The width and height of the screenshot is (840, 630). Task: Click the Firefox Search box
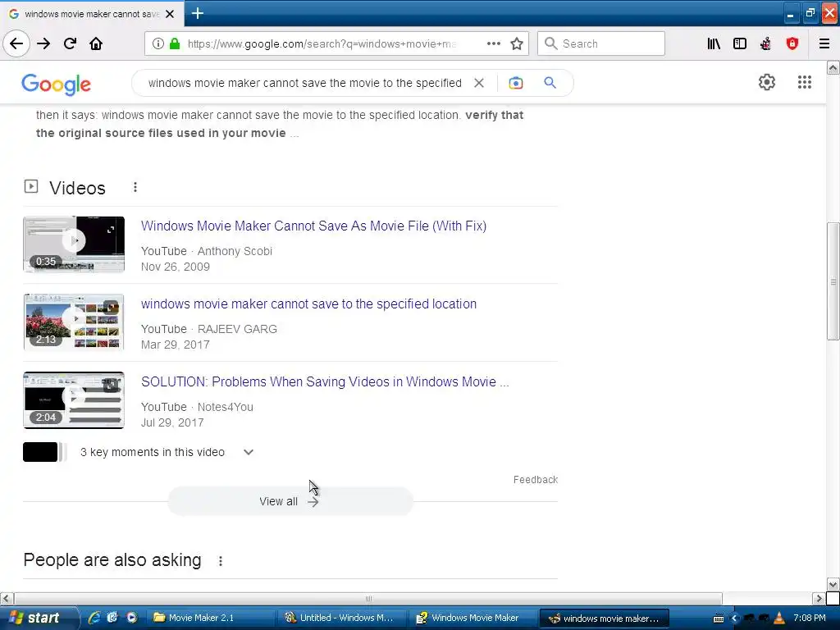tap(601, 43)
